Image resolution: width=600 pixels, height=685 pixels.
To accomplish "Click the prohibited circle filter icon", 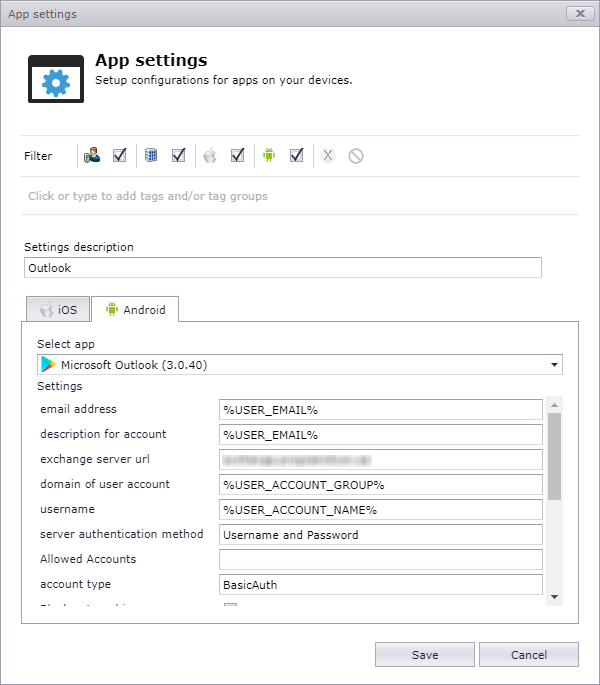I will (356, 156).
